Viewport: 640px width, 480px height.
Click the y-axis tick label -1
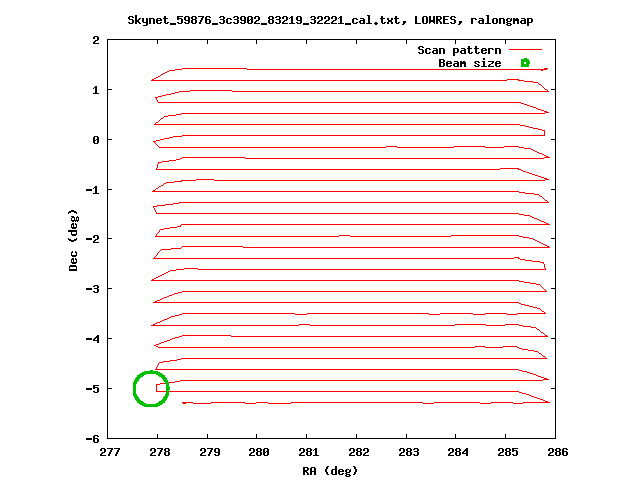pos(93,190)
